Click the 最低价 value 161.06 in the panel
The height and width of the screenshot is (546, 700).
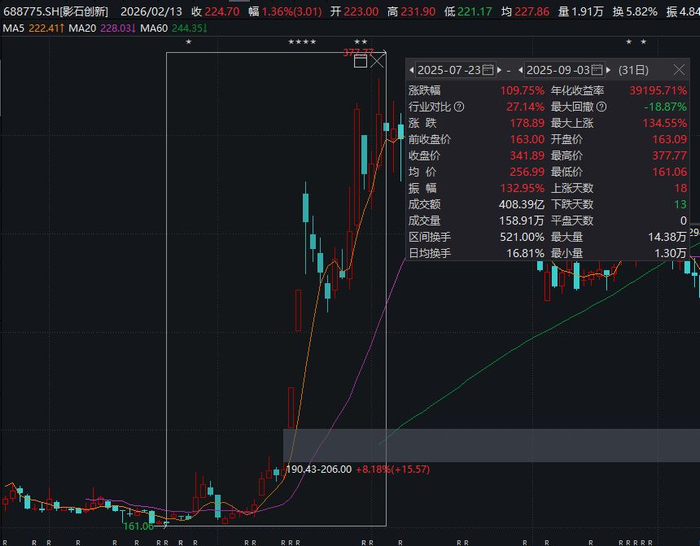[x=670, y=172]
